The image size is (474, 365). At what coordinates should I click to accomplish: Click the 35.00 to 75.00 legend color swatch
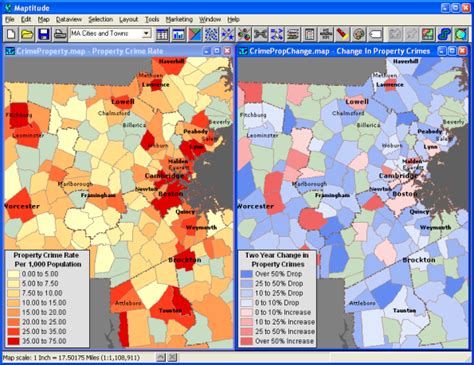tap(13, 341)
